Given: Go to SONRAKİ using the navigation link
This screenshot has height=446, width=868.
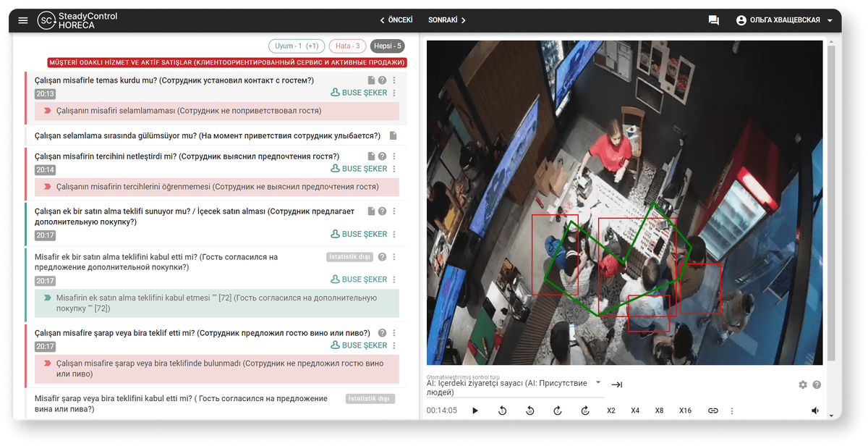Looking at the screenshot, I should (x=443, y=20).
